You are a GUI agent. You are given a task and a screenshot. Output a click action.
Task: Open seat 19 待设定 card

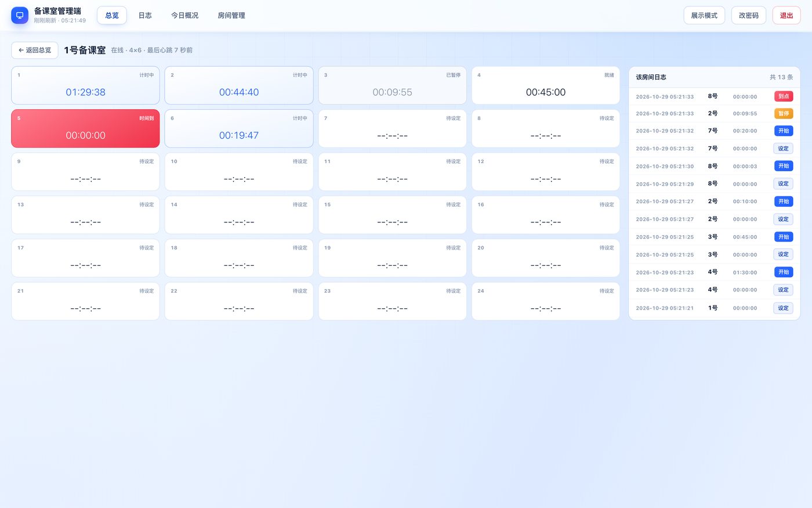(392, 258)
